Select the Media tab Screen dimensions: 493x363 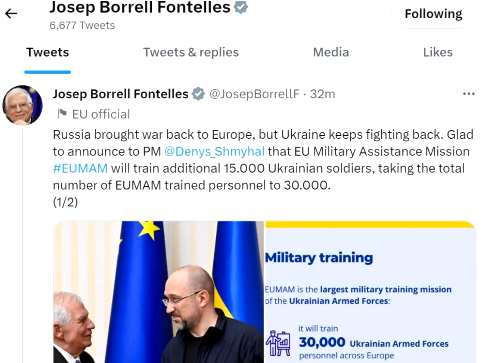click(x=331, y=52)
